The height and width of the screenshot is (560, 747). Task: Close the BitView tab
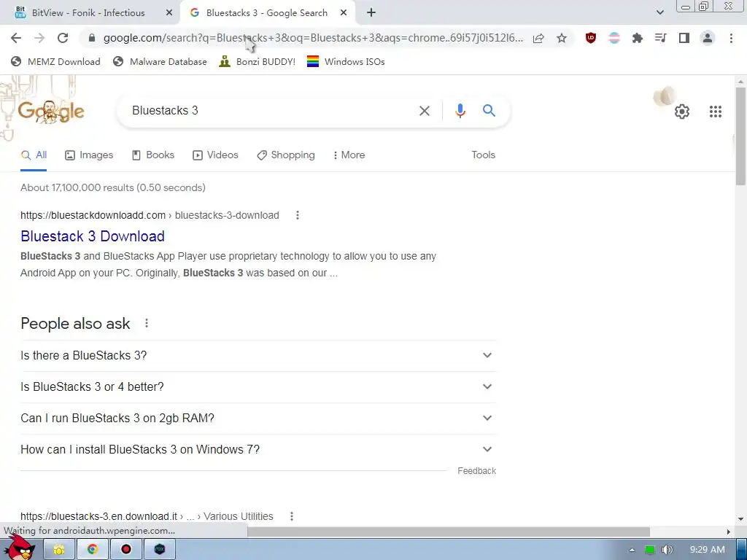point(169,13)
